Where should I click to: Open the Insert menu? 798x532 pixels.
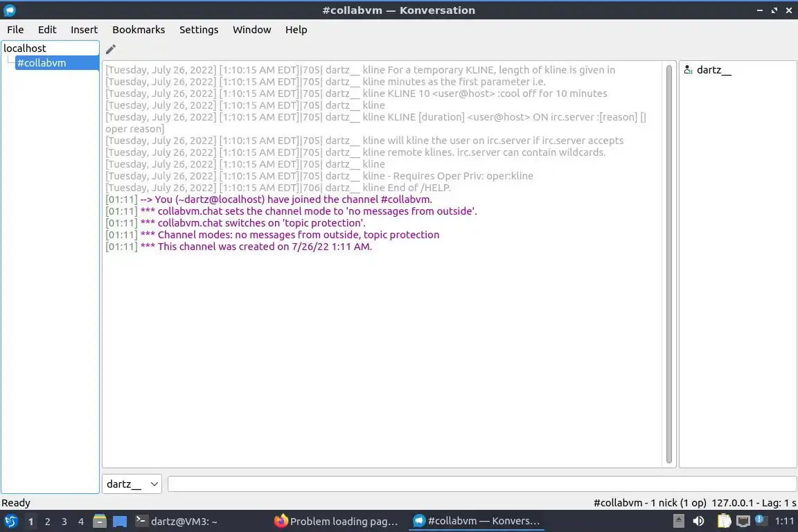point(84,30)
